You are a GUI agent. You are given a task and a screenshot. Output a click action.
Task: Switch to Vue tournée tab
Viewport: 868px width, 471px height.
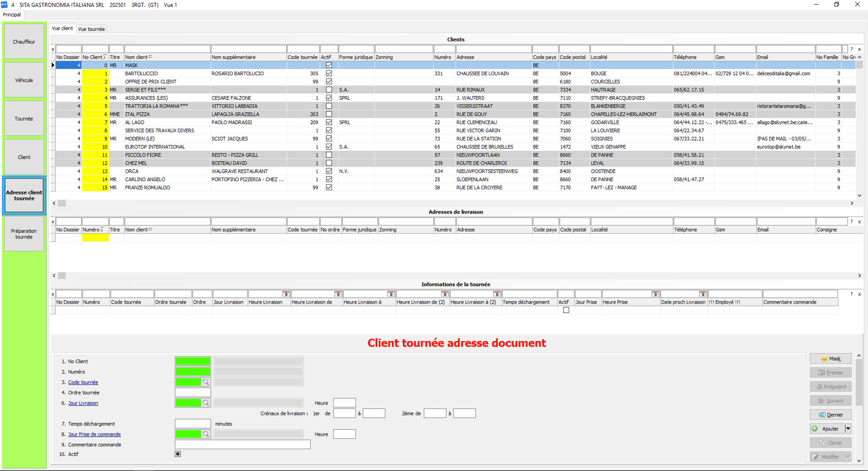tap(91, 29)
